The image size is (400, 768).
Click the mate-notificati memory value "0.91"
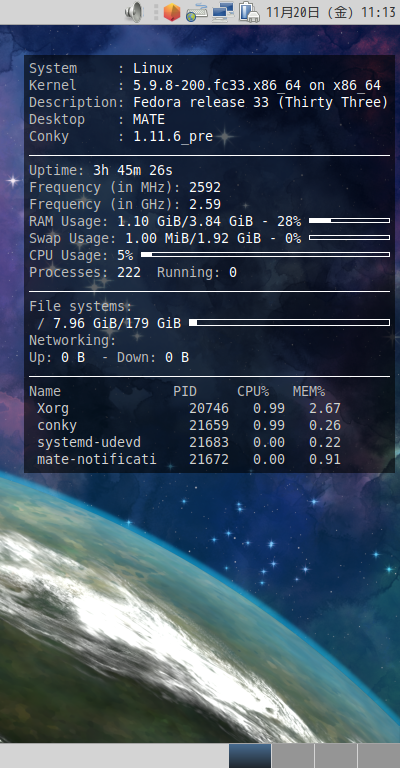(325, 459)
